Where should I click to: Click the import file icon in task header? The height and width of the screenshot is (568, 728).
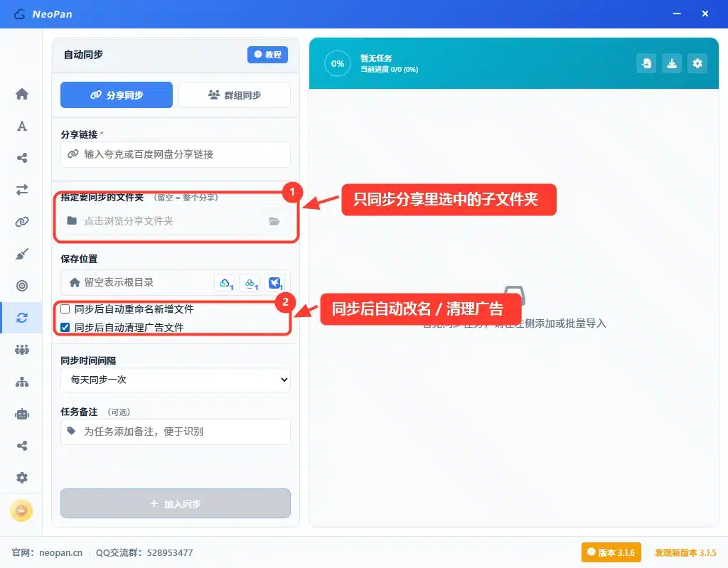(646, 64)
